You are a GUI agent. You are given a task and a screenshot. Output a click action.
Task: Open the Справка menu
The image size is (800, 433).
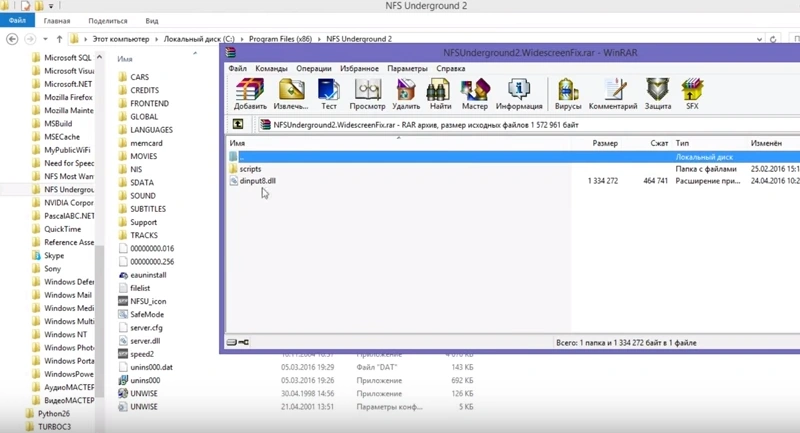coord(451,68)
